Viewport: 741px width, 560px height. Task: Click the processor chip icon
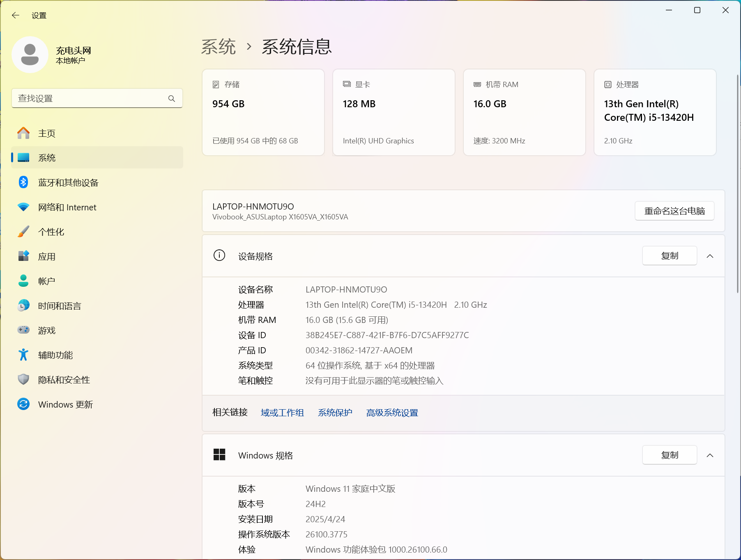pyautogui.click(x=608, y=84)
